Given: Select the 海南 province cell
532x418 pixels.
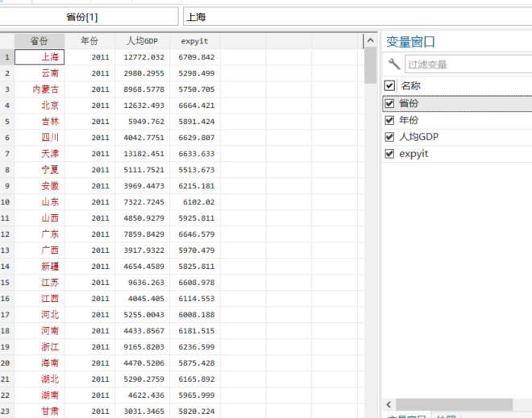Looking at the screenshot, I should point(39,363).
